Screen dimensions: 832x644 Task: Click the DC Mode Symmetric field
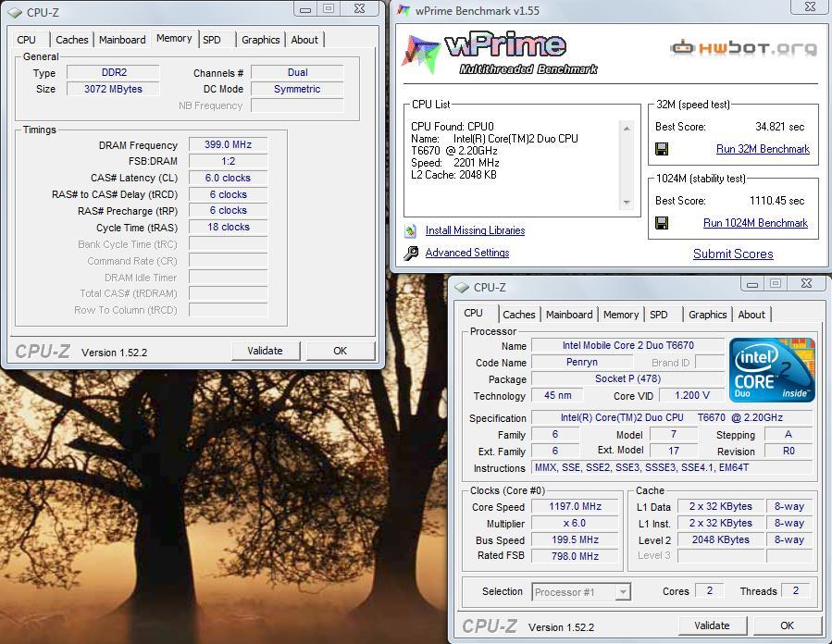(x=297, y=89)
